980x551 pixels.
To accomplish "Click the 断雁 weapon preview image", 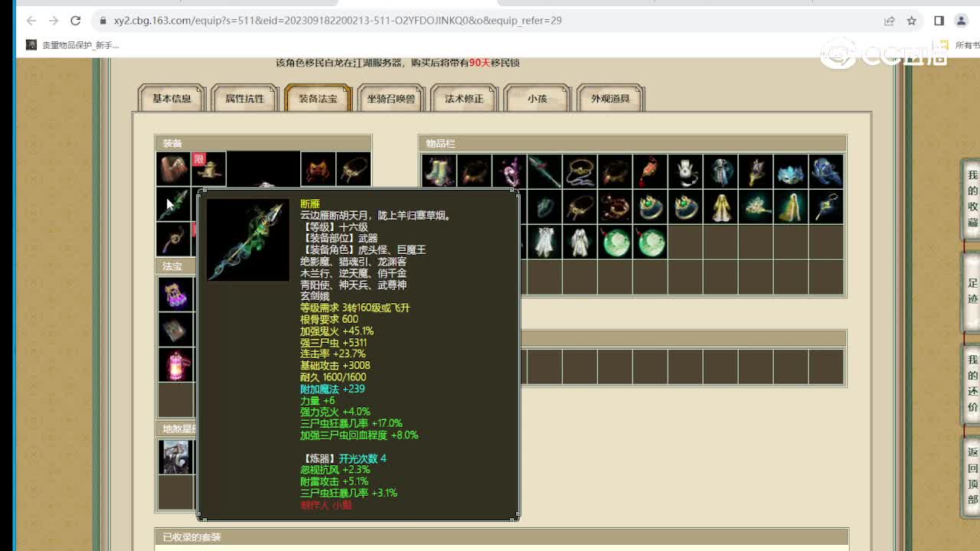I will click(x=248, y=240).
